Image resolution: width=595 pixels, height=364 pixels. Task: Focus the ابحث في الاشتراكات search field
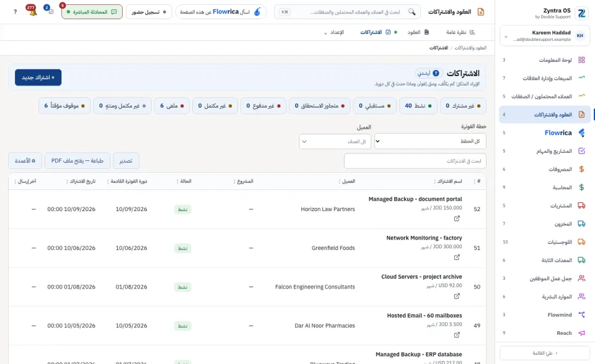coord(415,161)
